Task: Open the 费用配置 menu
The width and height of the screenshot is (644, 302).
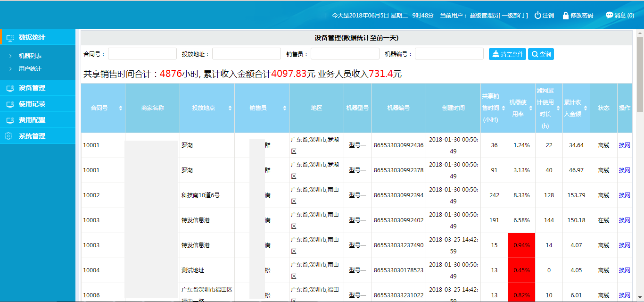Action: tap(38, 120)
